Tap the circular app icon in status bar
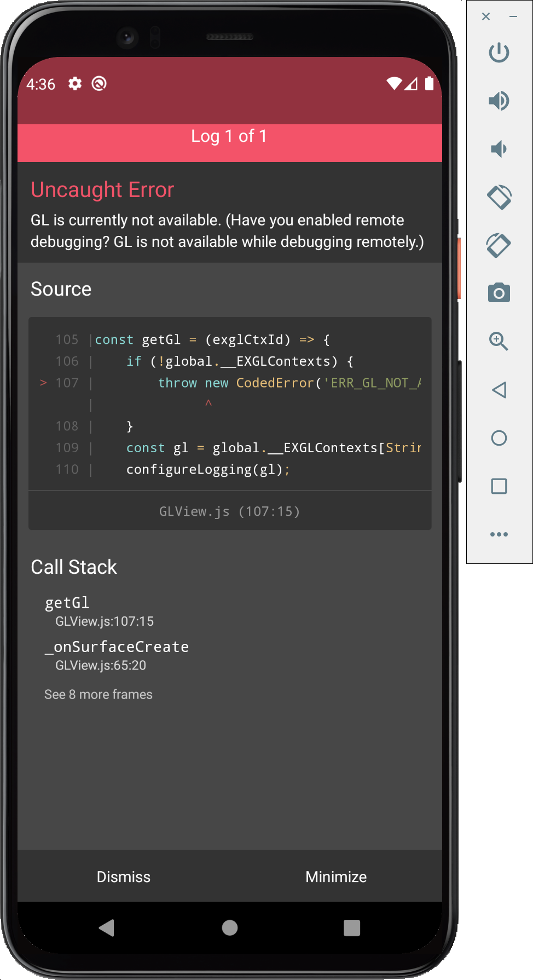The height and width of the screenshot is (980, 533). click(99, 83)
